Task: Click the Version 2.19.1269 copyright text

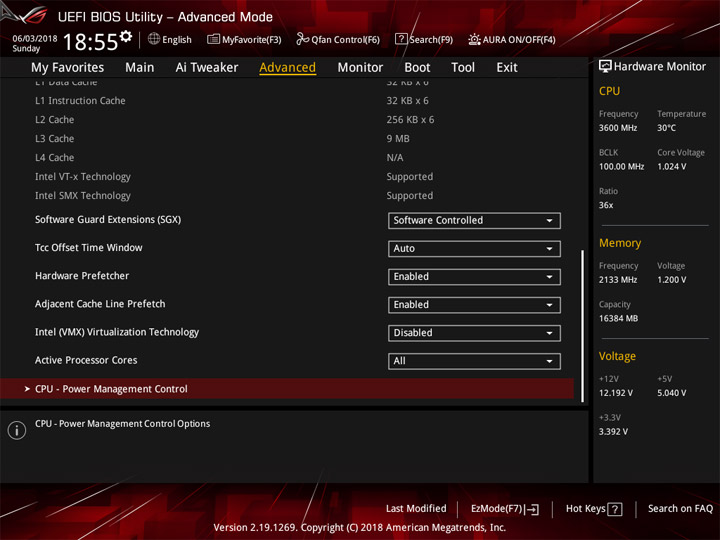Action: [x=360, y=527]
